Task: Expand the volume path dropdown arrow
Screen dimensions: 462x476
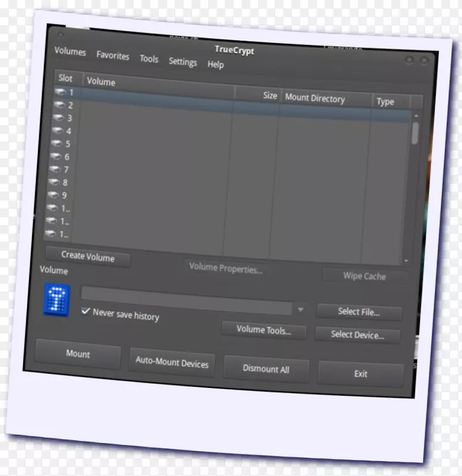Action: (x=300, y=309)
